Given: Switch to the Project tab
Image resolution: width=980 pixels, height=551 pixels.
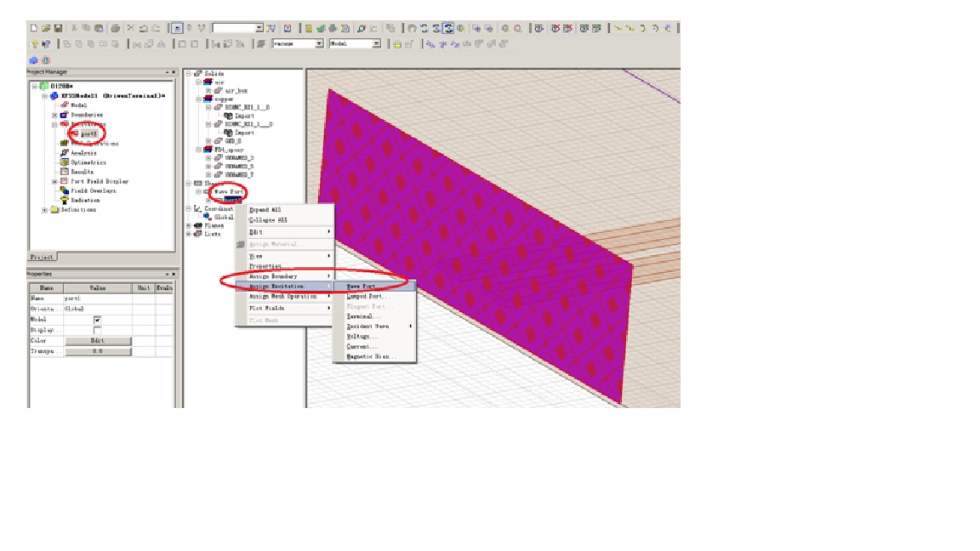Looking at the screenshot, I should tap(43, 257).
